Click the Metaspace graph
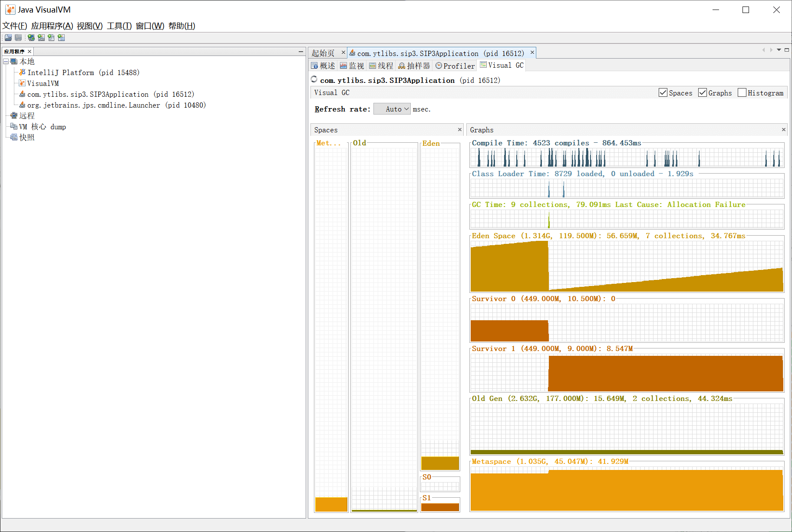 pos(627,489)
